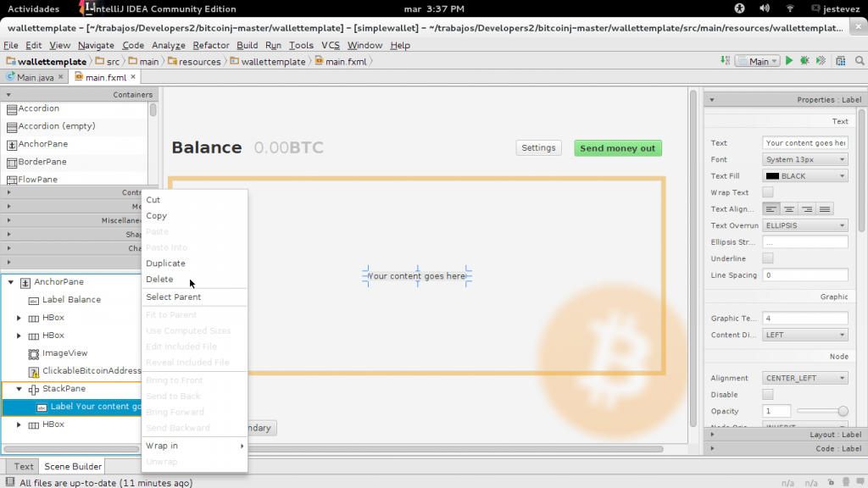Run the Main configuration with green play
The height and width of the screenshot is (488, 868).
(789, 61)
